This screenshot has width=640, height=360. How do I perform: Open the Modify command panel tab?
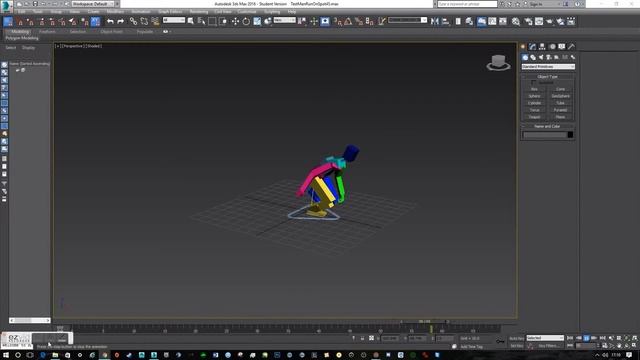coord(532,47)
